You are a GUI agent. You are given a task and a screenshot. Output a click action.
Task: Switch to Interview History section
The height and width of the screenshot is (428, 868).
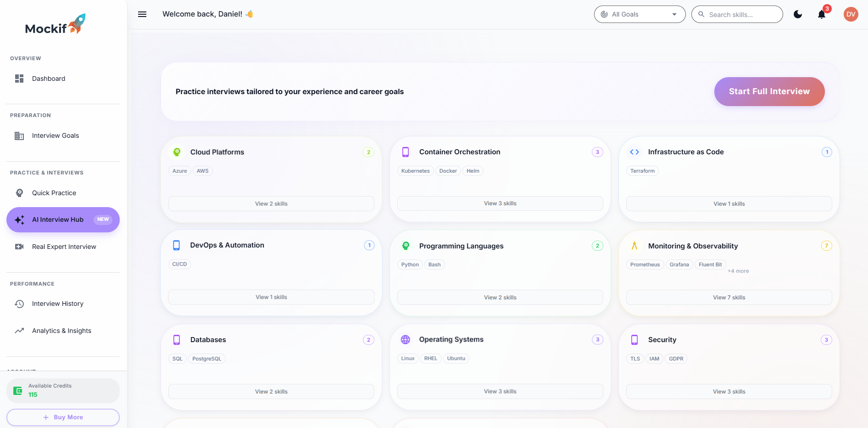coord(57,304)
